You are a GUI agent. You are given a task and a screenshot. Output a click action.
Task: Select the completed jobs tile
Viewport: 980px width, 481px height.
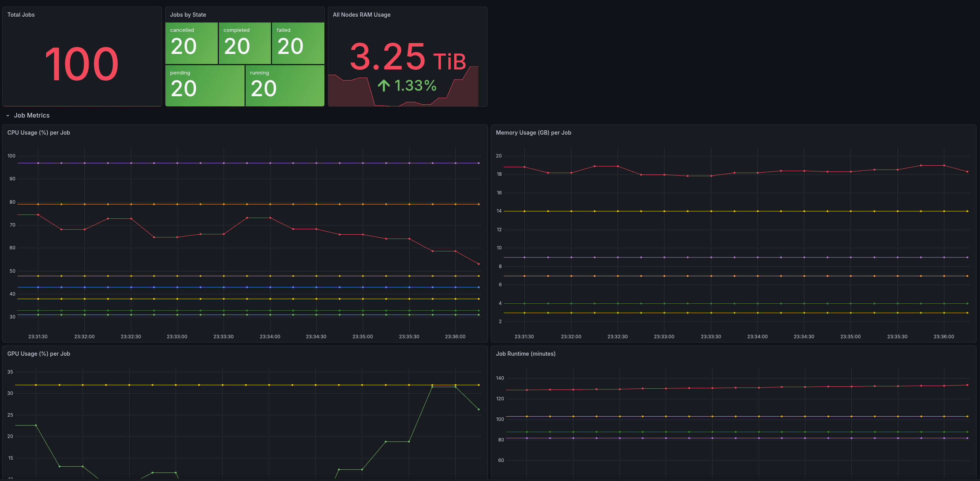(245, 43)
